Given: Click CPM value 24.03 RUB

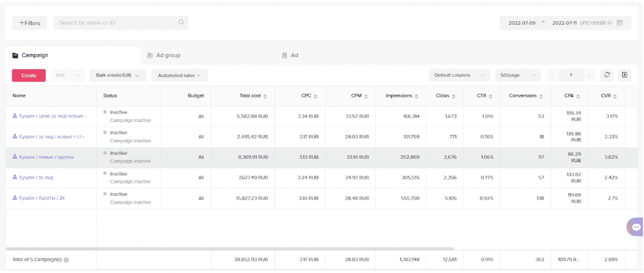Looking at the screenshot, I should click(357, 136).
